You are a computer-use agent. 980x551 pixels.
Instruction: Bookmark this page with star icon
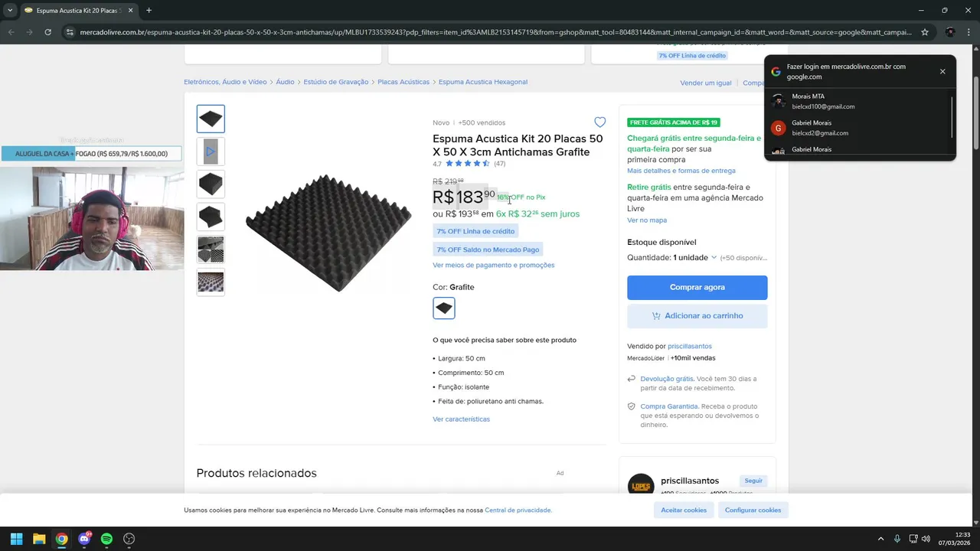[x=925, y=32]
